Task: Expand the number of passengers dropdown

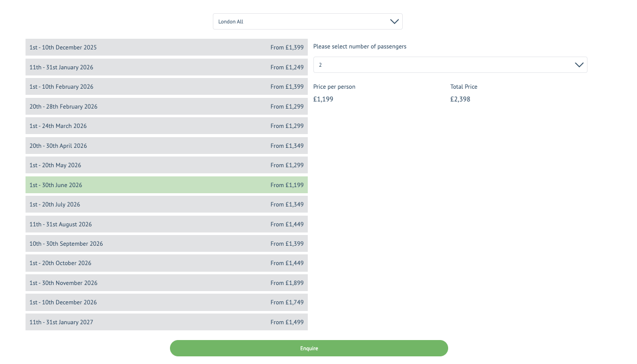Action: [450, 65]
